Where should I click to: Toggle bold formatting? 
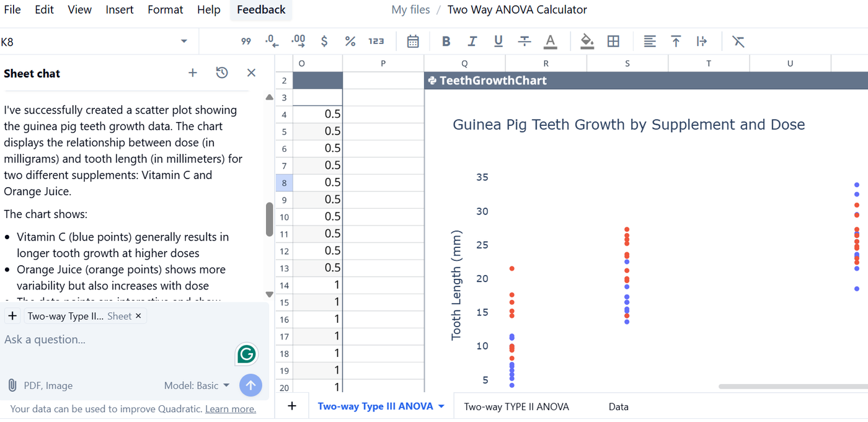(446, 42)
